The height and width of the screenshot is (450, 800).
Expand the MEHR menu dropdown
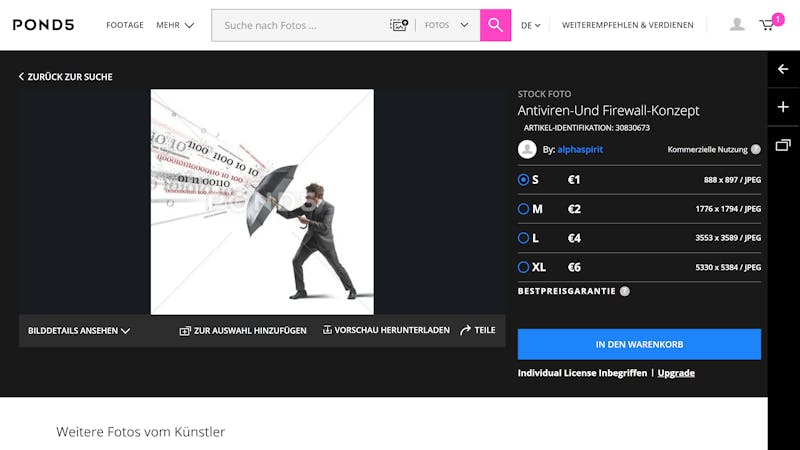click(x=175, y=25)
